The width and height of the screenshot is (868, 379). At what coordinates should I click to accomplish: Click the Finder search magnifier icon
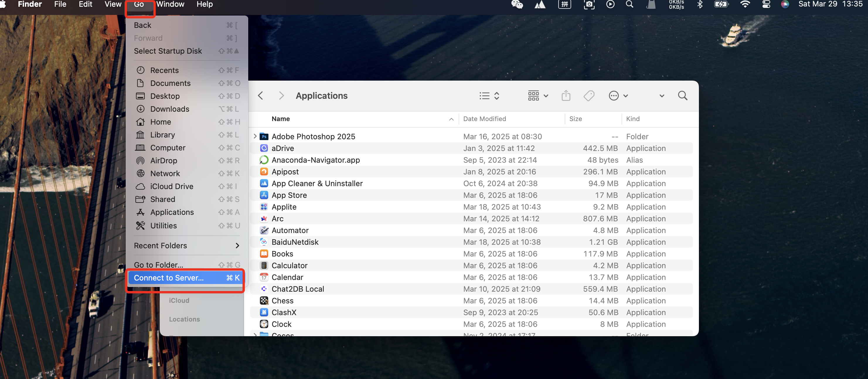[x=682, y=96]
